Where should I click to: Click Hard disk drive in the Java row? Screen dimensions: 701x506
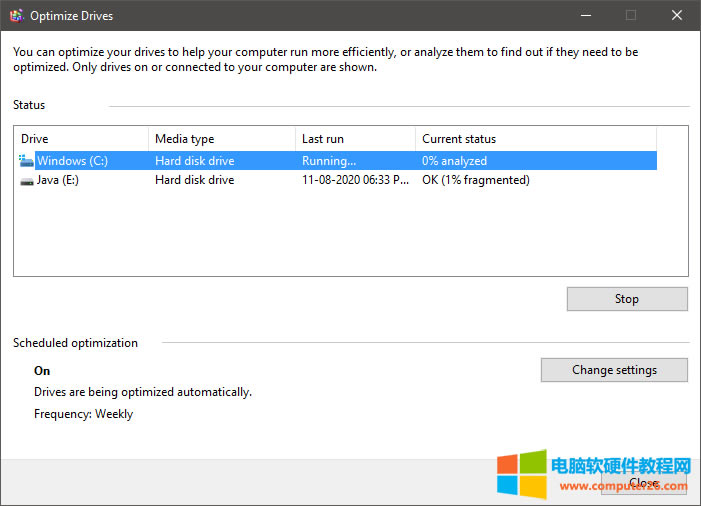[194, 181]
